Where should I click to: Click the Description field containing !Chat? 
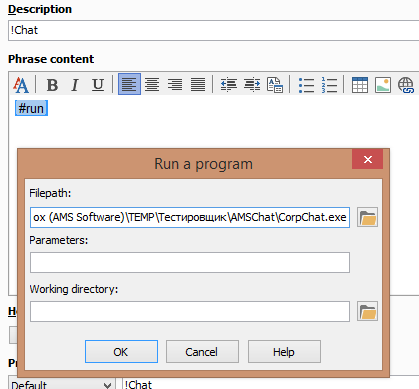(x=213, y=30)
